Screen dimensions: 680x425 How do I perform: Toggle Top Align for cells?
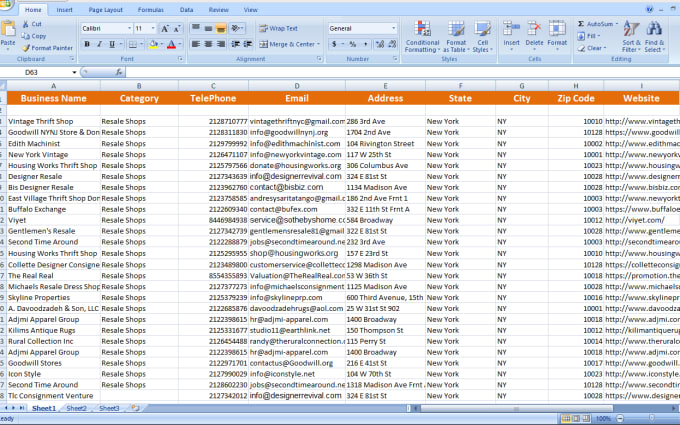coord(196,29)
